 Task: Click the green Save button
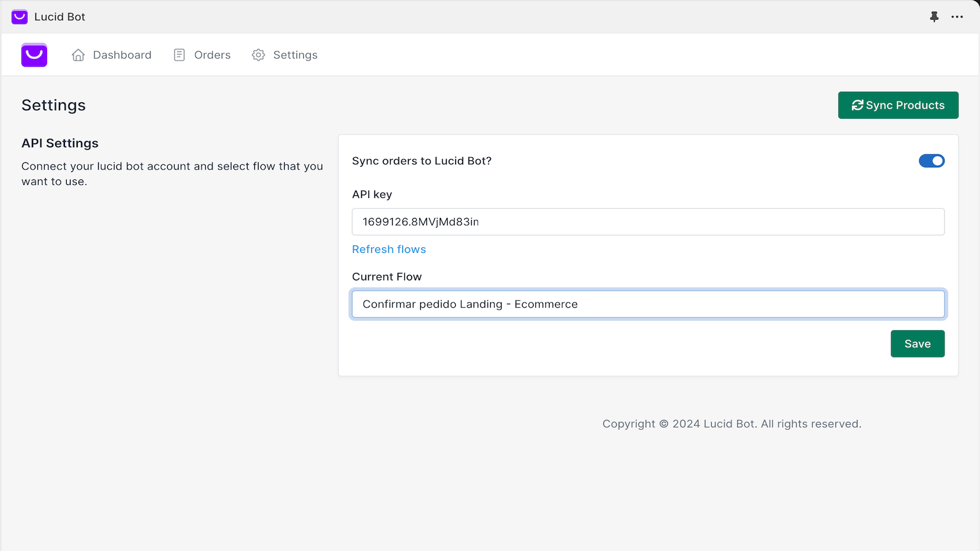pyautogui.click(x=918, y=343)
